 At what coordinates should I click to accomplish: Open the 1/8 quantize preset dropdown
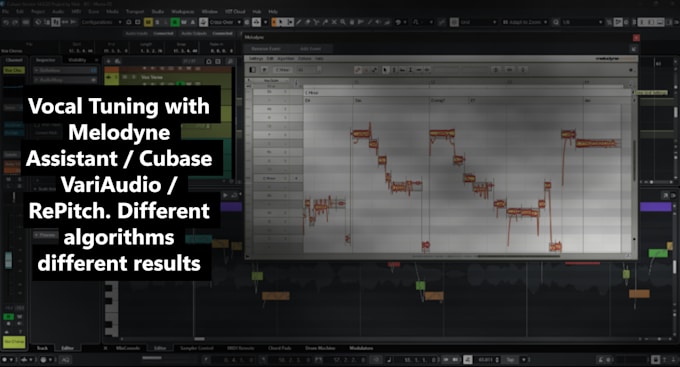[x=582, y=22]
